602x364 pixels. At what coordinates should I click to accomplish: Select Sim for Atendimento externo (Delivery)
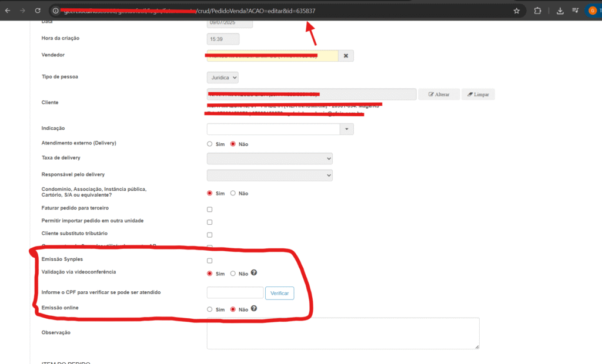coord(210,144)
